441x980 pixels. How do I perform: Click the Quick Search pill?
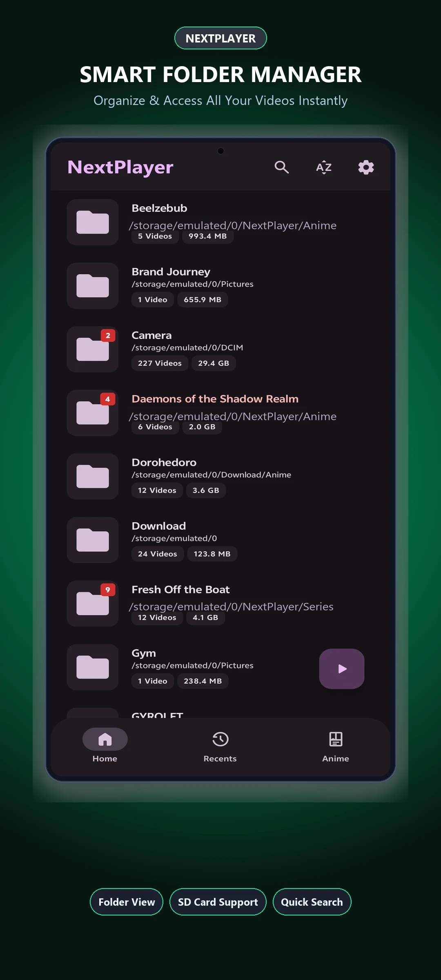(312, 902)
